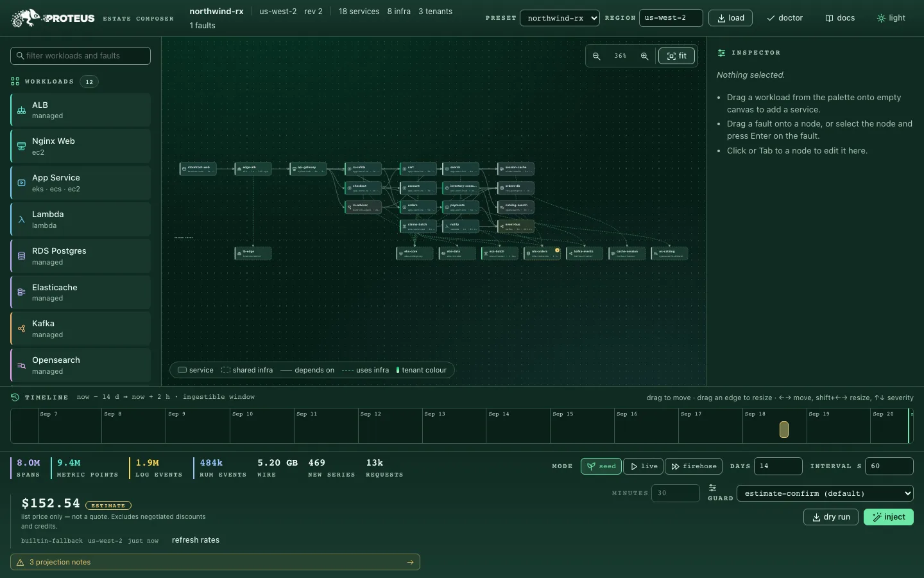
Task: Click the RDS Postgres database icon
Action: click(21, 256)
